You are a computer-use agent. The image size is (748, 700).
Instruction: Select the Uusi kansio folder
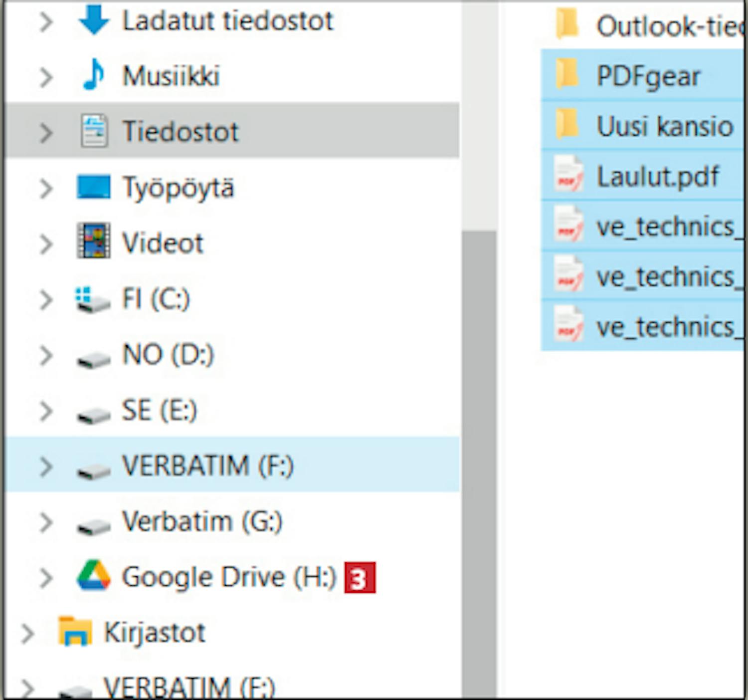(664, 126)
